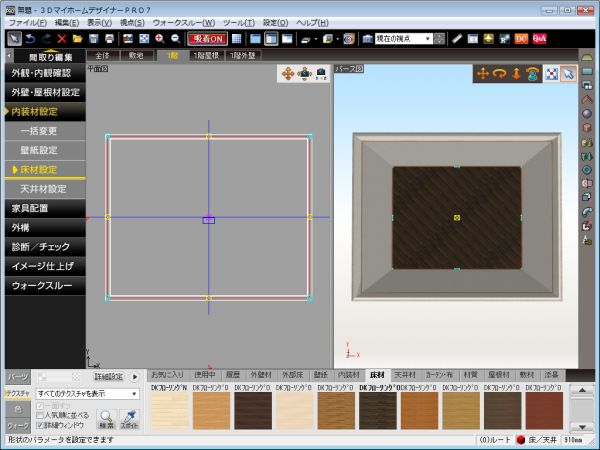Click the red X delete icon
600x450 pixels.
click(61, 38)
